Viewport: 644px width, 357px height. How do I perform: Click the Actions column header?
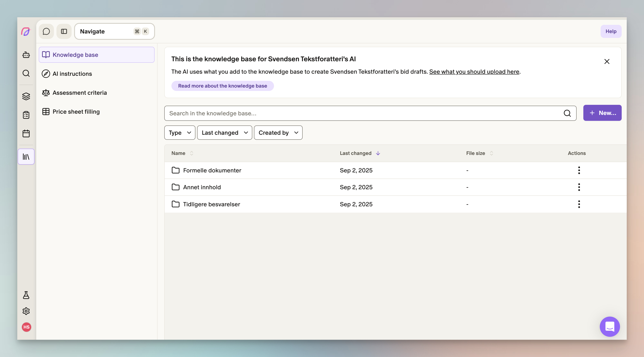click(576, 153)
